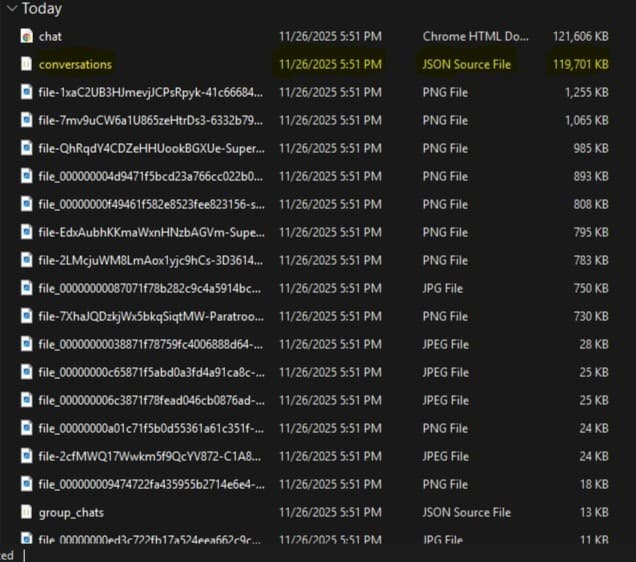Collapse the Today group chevron
636x562 pixels.
pyautogui.click(x=12, y=9)
